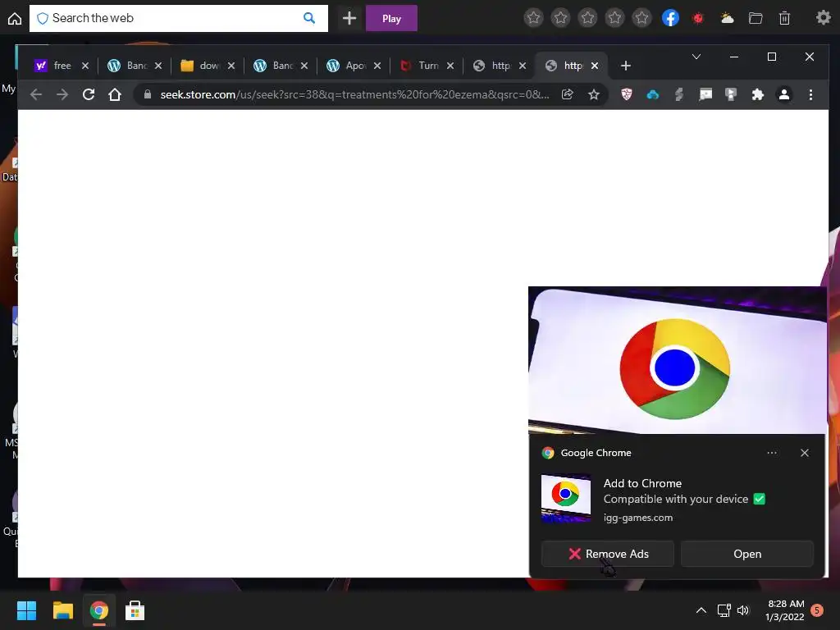The image size is (840, 630).
Task: Open the Chrome extensions puzzle icon
Action: [x=757, y=95]
